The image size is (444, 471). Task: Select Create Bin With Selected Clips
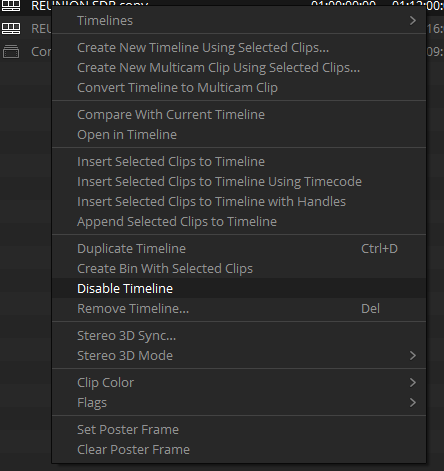[x=239, y=269]
